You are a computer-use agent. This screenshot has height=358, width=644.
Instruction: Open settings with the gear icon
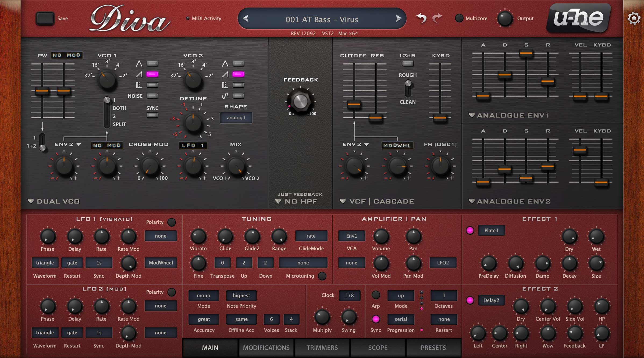click(x=634, y=19)
